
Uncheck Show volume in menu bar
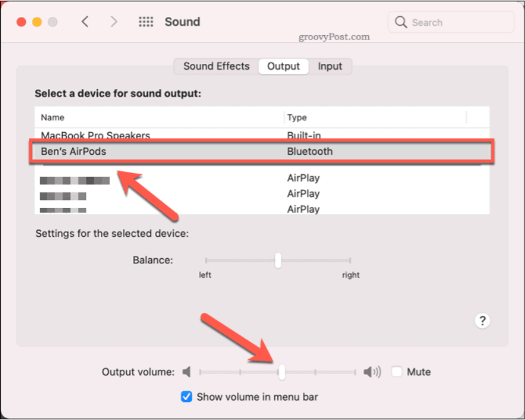coord(186,397)
